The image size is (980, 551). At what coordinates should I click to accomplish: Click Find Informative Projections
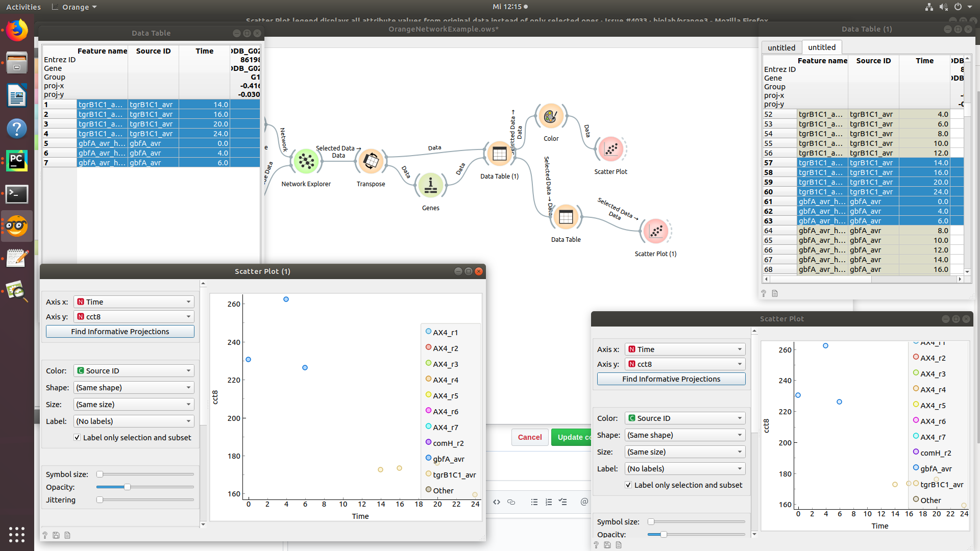(x=119, y=331)
